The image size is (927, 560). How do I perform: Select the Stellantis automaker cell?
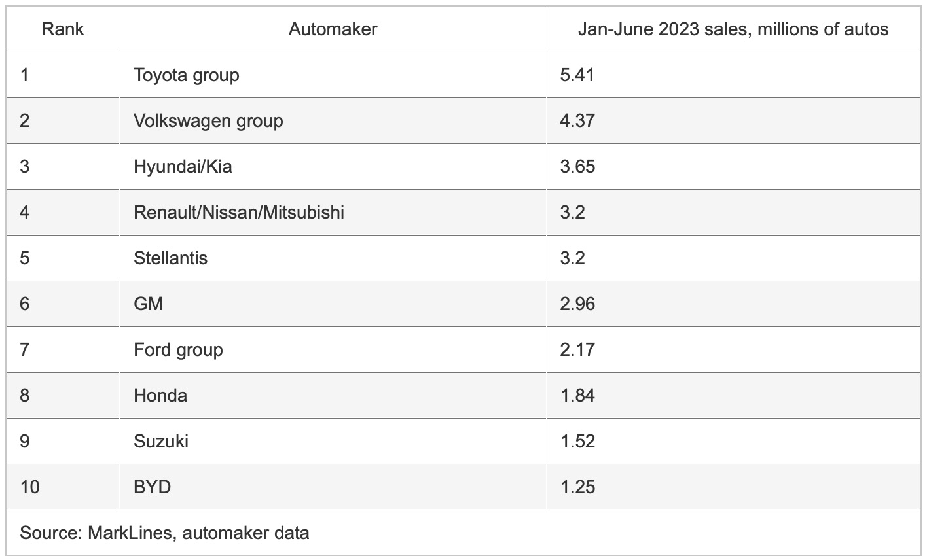tap(170, 258)
